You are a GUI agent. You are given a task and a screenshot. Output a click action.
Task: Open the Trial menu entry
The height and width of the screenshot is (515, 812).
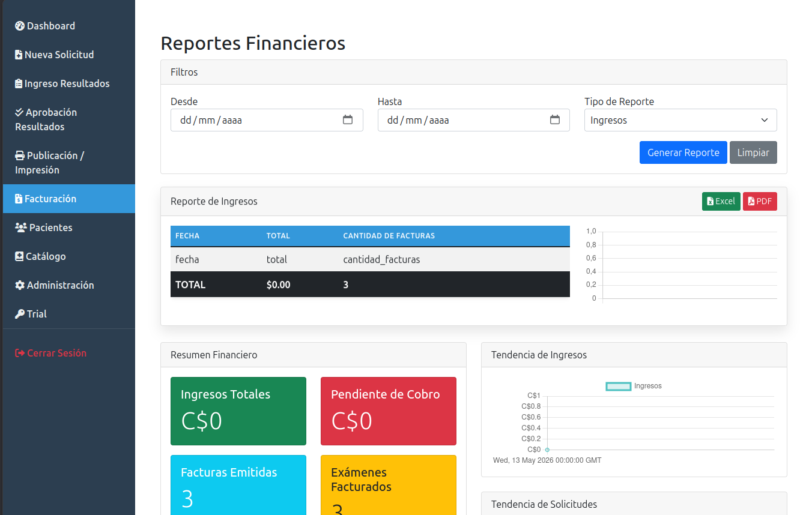(69, 314)
